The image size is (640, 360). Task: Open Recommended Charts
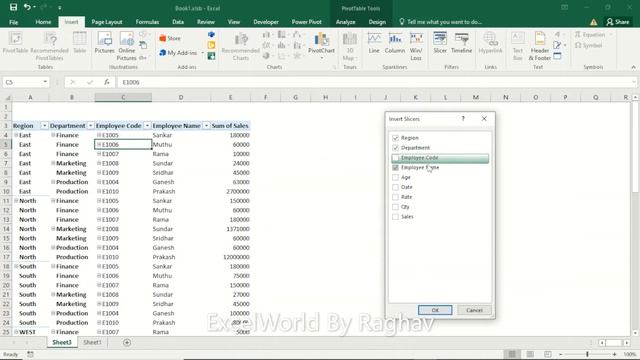tap(240, 47)
